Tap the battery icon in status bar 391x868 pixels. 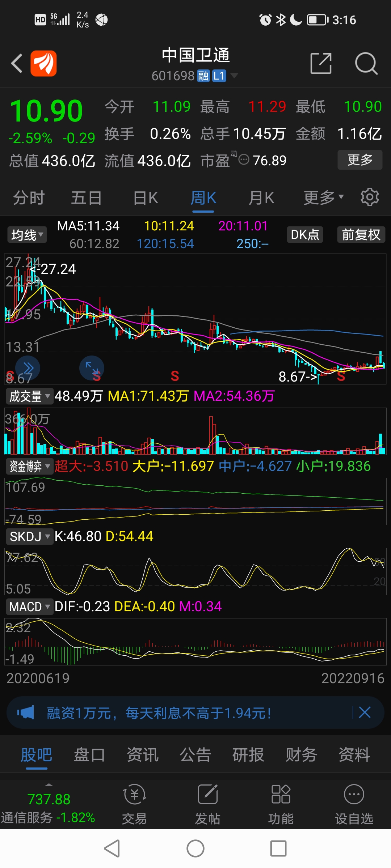point(318,20)
